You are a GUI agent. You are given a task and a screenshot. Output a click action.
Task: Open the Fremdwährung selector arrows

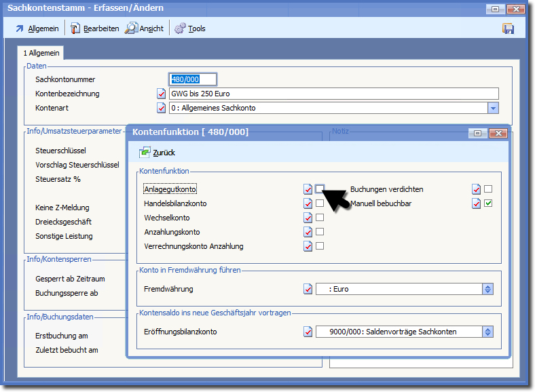click(487, 289)
